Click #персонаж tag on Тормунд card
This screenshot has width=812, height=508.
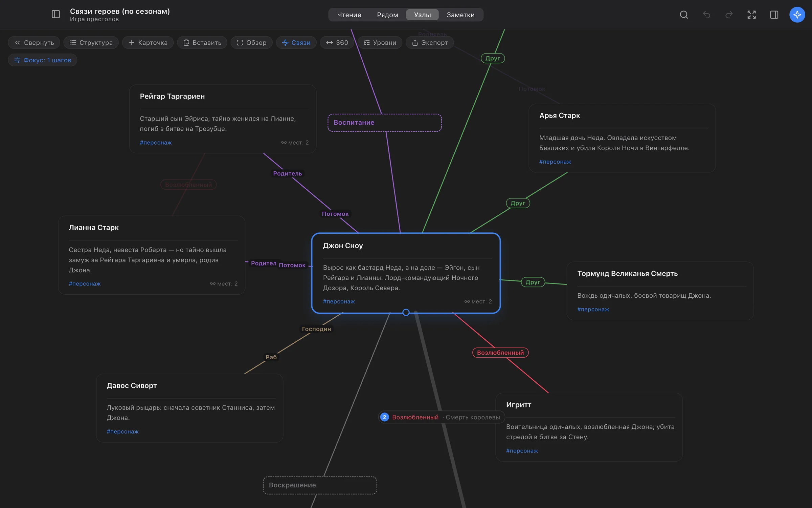click(x=593, y=310)
